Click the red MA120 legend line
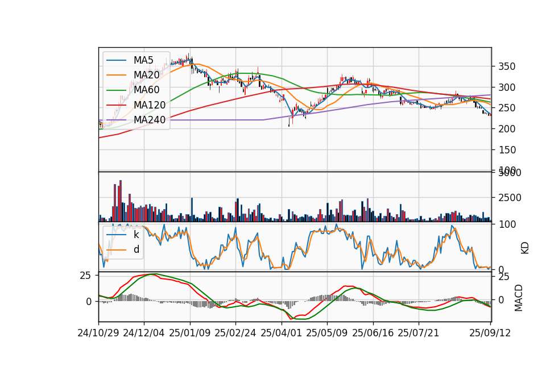This screenshot has height=392, width=546. [116, 105]
